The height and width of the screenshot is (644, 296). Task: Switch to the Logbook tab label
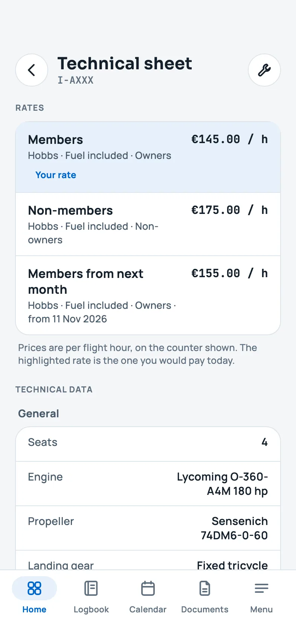(x=91, y=609)
